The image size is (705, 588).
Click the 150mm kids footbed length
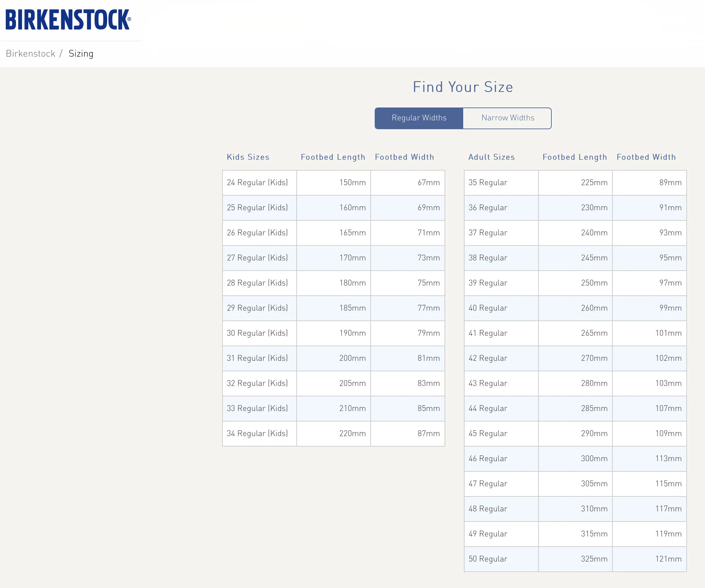click(352, 182)
